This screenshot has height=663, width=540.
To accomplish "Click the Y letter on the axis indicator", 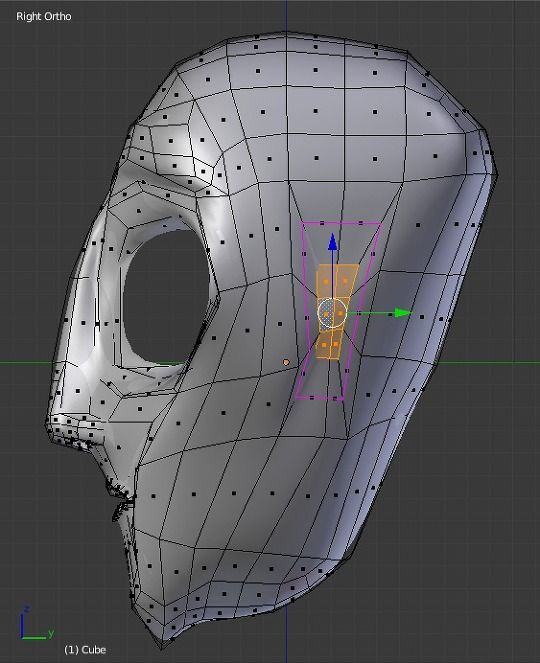I will pos(51,633).
